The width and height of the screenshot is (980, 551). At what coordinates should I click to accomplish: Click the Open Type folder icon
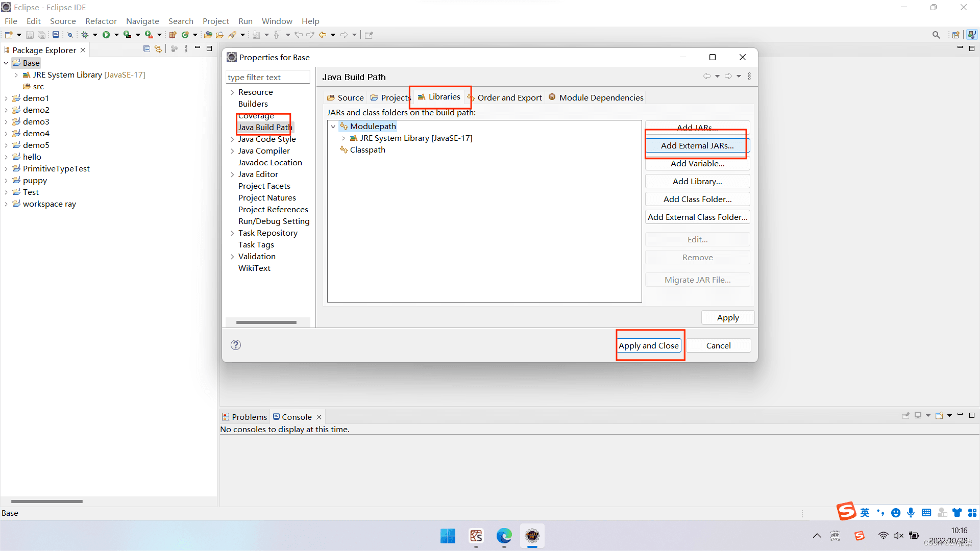(x=208, y=35)
